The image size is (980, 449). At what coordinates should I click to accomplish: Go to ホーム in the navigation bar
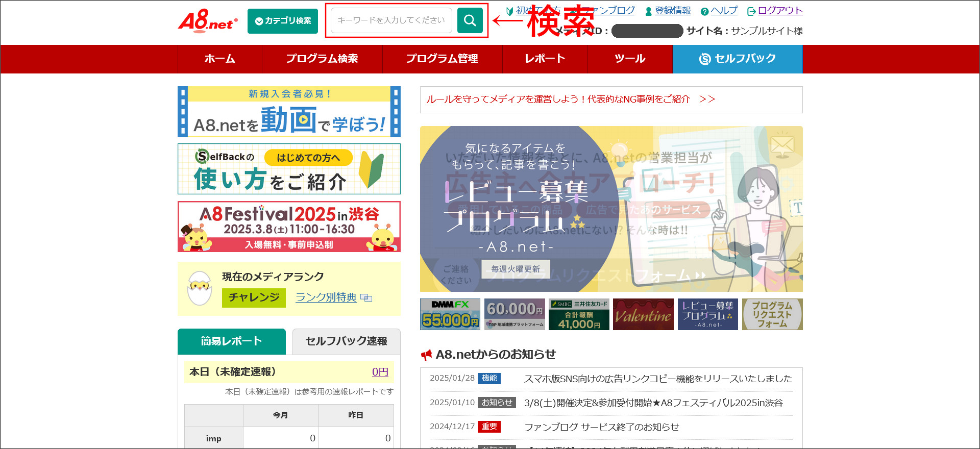(220, 59)
